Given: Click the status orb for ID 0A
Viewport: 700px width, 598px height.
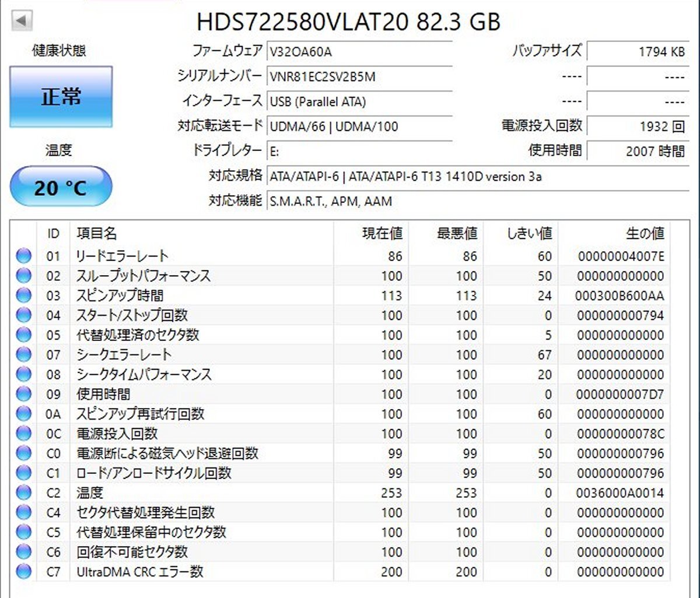Looking at the screenshot, I should (x=23, y=414).
